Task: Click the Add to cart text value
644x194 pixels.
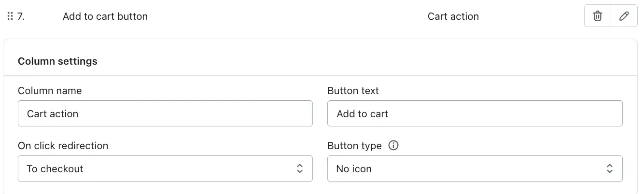Action: (x=363, y=114)
